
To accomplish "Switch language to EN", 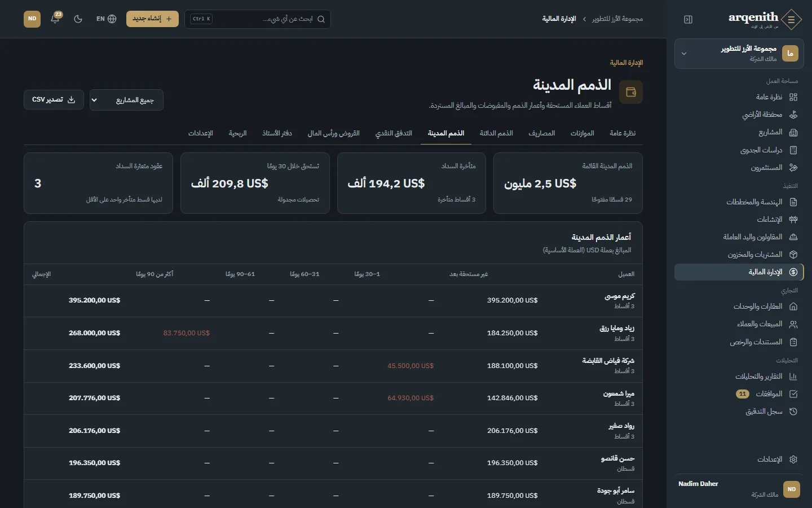I will click(106, 19).
